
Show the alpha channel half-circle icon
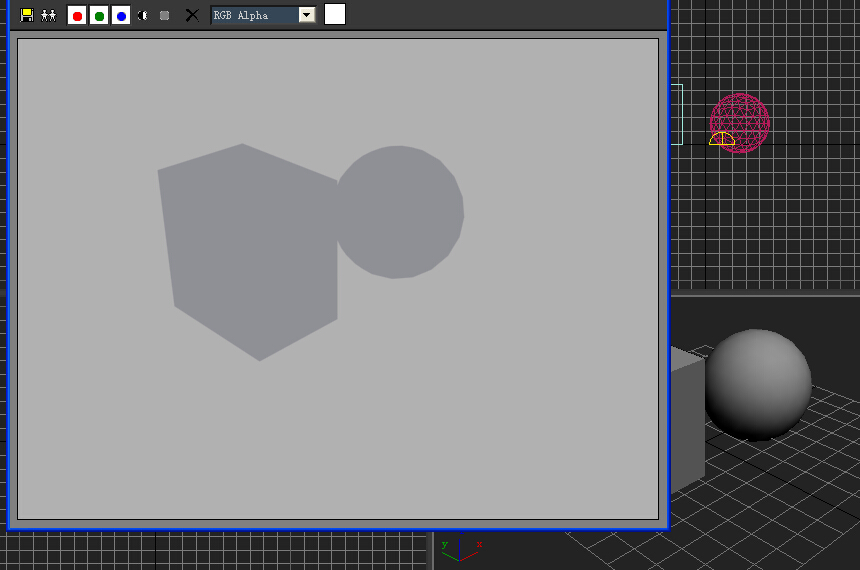click(x=143, y=15)
